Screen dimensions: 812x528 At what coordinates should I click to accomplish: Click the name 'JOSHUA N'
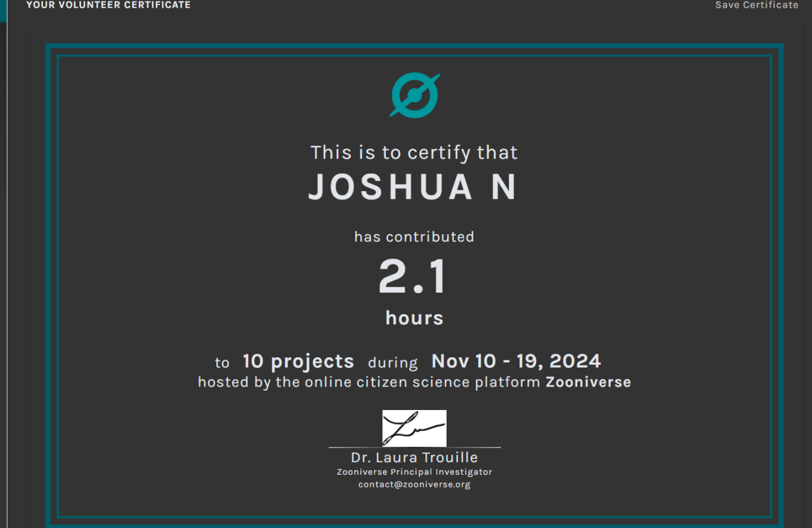click(414, 187)
